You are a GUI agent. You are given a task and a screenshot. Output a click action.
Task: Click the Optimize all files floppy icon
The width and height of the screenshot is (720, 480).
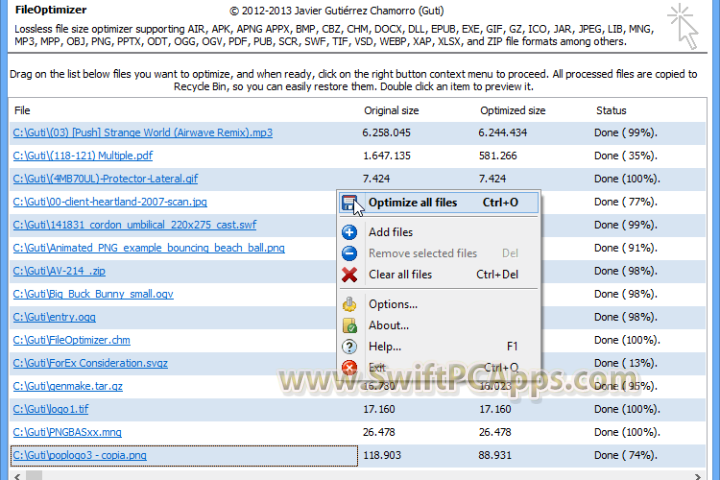(x=349, y=203)
